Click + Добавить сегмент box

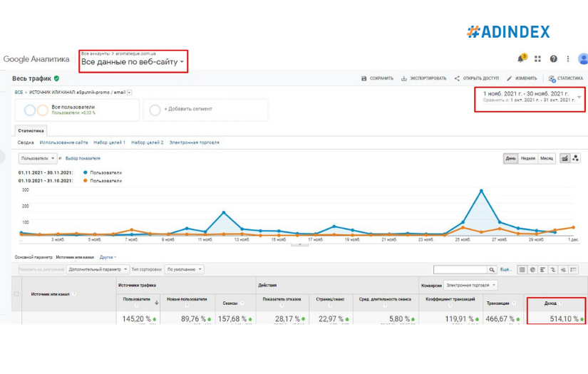[205, 109]
